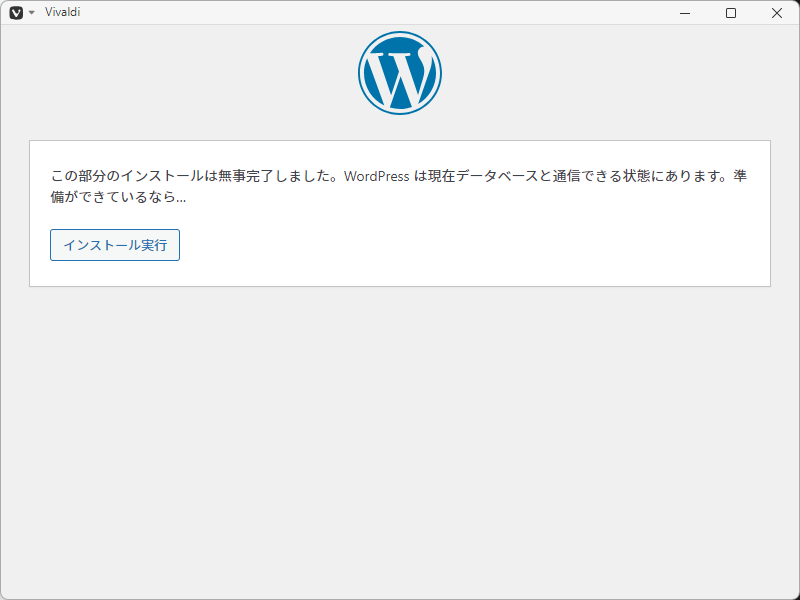
Task: Open the Vivaldi menu icon
Action: 16,13
